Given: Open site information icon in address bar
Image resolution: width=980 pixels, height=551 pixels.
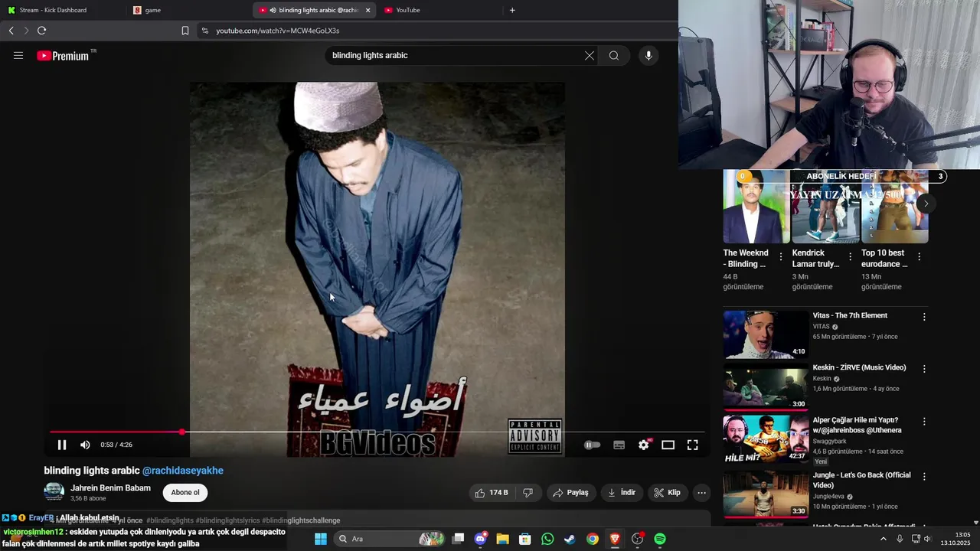Looking at the screenshot, I should [x=204, y=31].
